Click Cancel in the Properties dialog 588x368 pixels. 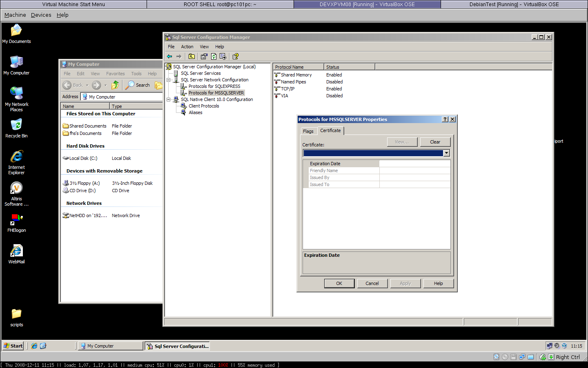(x=372, y=283)
